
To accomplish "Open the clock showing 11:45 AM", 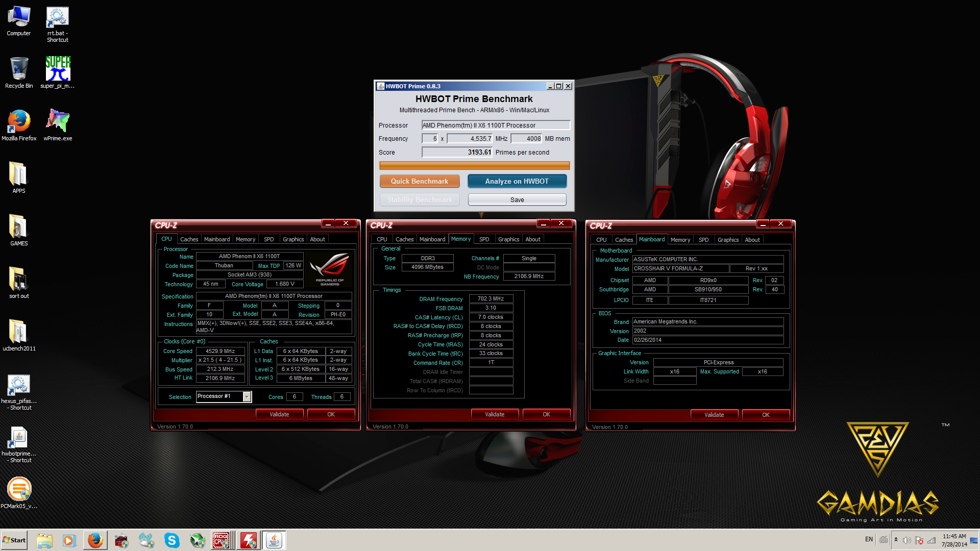I will click(x=954, y=540).
